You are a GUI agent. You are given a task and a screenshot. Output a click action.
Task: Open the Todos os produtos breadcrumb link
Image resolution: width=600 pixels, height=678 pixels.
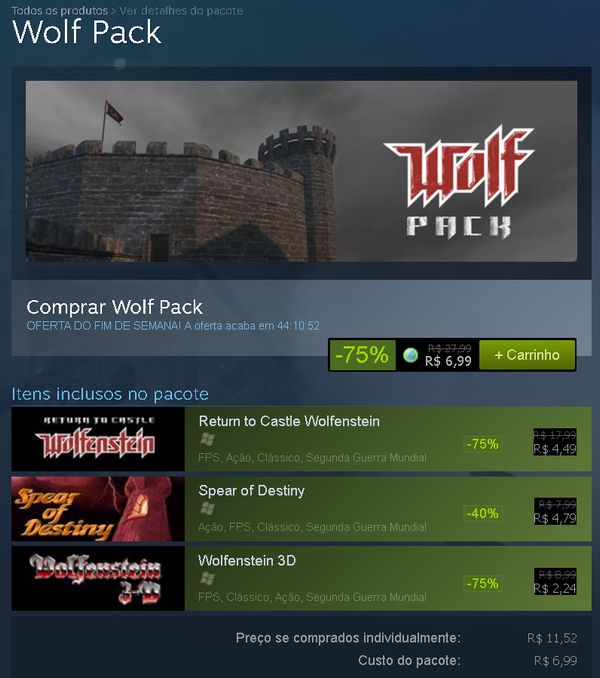[59, 10]
